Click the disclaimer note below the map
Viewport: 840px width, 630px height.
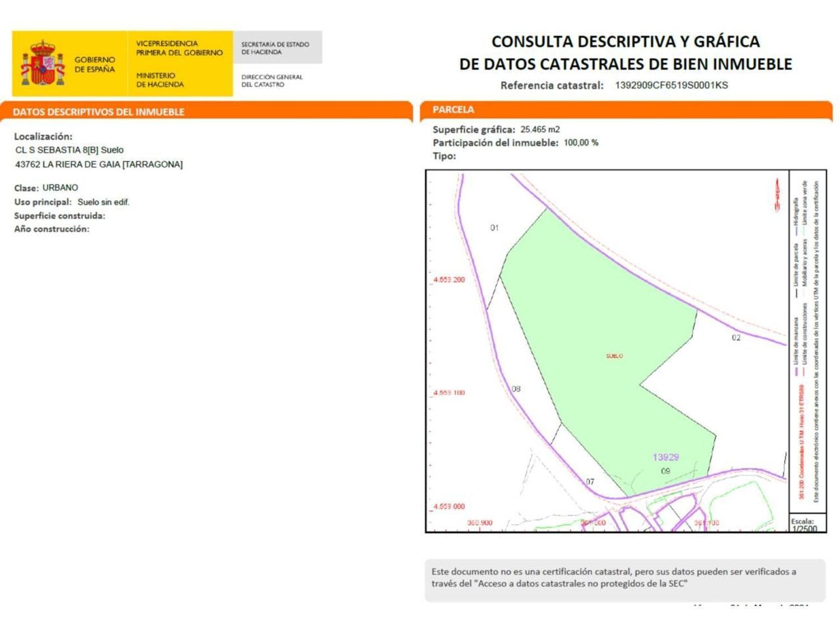613,578
